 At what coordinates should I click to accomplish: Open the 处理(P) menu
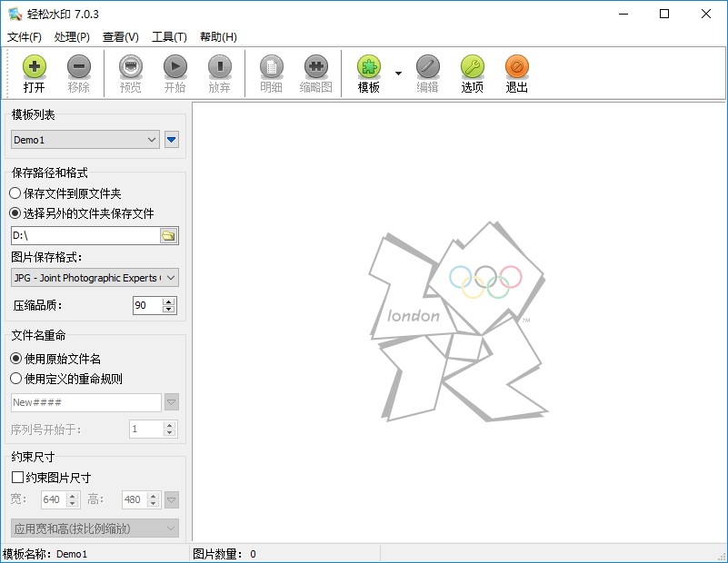coord(72,37)
